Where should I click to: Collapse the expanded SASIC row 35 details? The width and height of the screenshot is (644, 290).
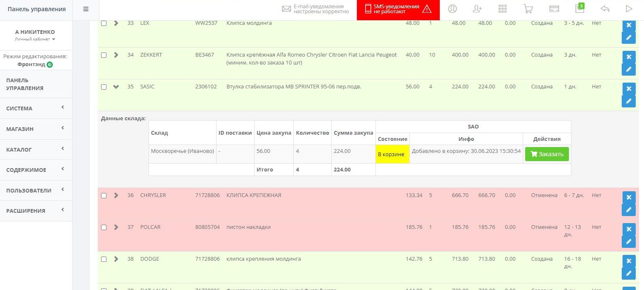[116, 87]
